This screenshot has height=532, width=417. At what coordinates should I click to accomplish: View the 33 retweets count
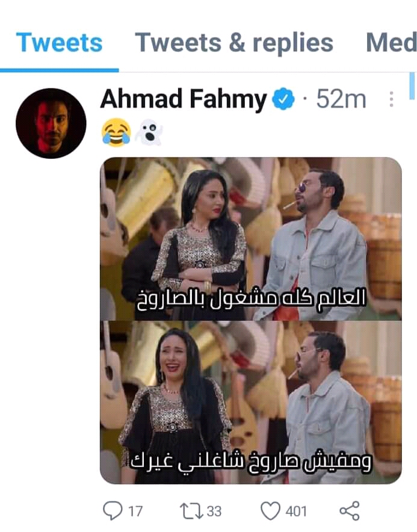pyautogui.click(x=214, y=512)
